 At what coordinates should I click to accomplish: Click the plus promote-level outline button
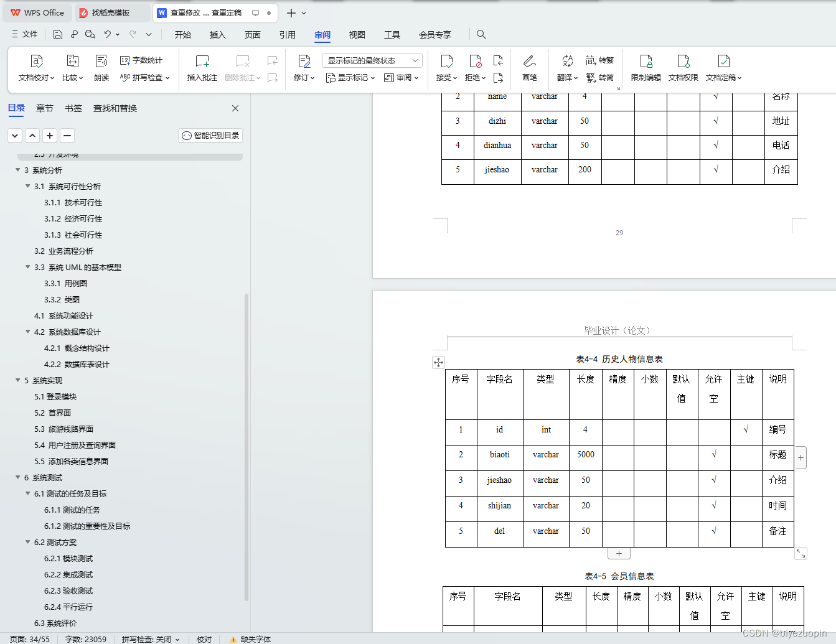click(50, 136)
